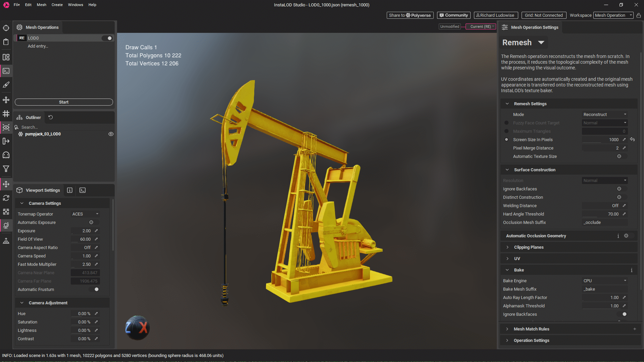Click the crosshair target icon in left sidebar
Image resolution: width=644 pixels, height=362 pixels.
click(6, 28)
